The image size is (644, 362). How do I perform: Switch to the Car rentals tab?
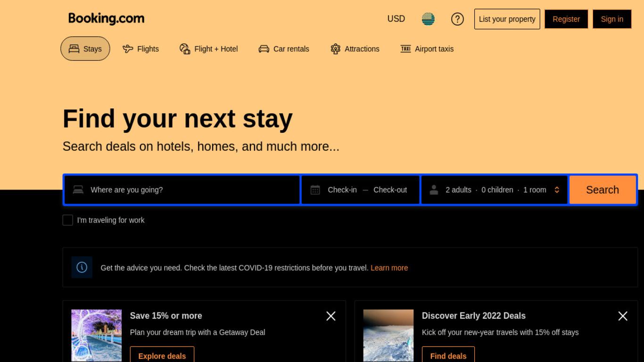pos(284,49)
